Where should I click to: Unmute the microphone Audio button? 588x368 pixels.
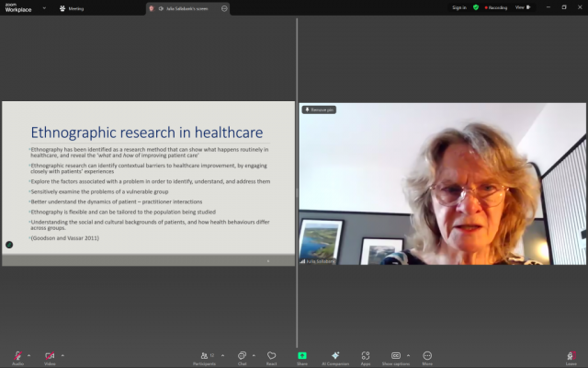pyautogui.click(x=17, y=356)
